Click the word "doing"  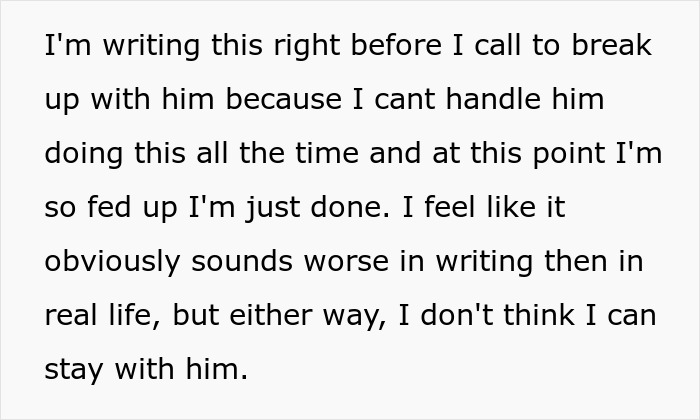coord(82,154)
